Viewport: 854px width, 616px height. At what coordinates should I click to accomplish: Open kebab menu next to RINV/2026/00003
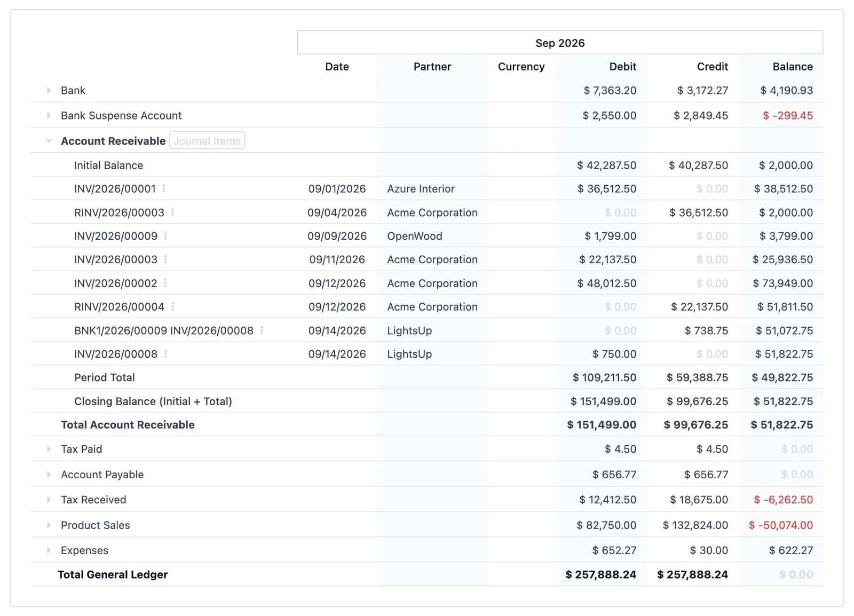(x=172, y=212)
